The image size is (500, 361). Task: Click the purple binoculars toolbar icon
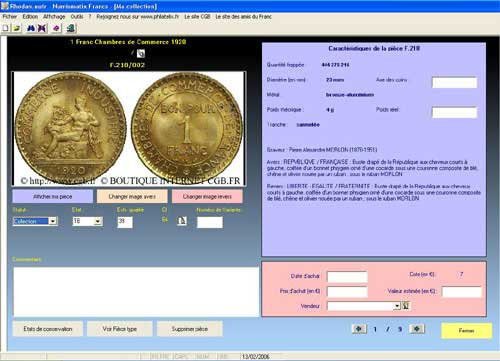coord(42,28)
